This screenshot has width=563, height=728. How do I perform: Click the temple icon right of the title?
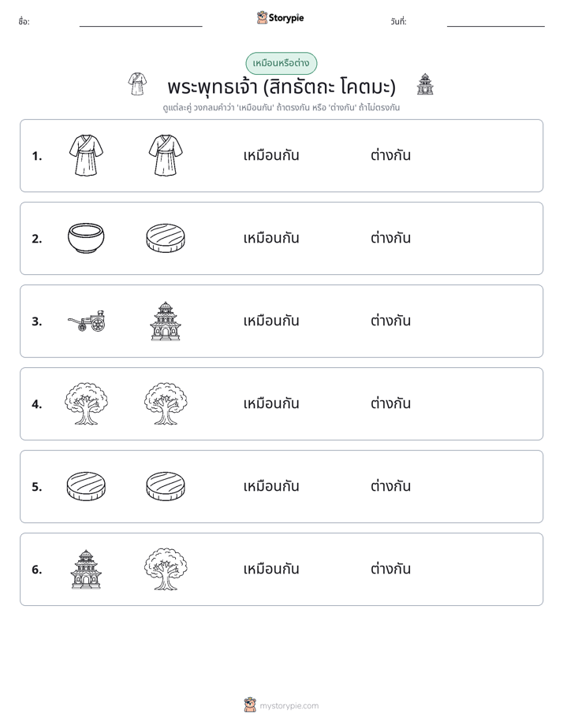coord(424,84)
